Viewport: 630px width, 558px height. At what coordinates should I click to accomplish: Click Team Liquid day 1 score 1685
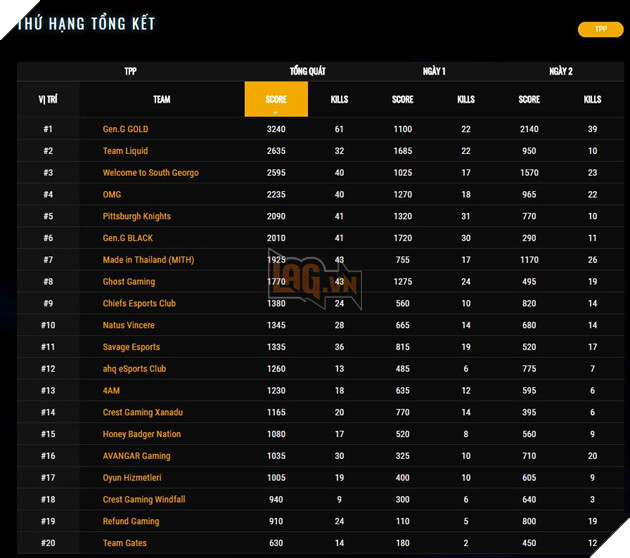(x=403, y=151)
